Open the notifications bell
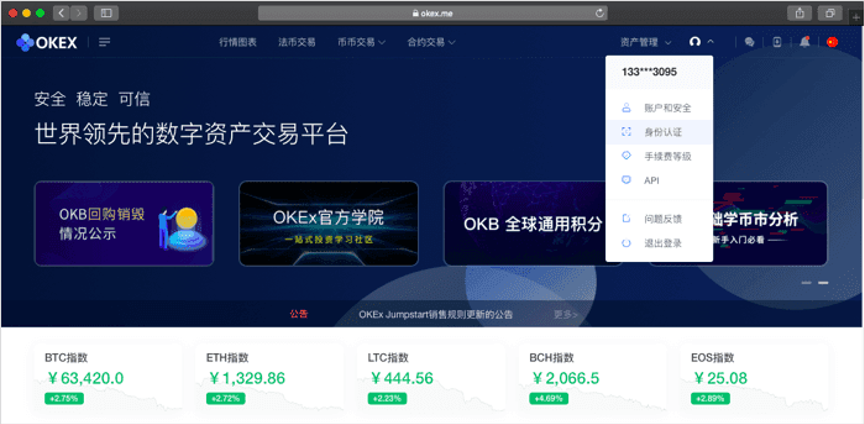This screenshot has width=864, height=424. point(805,42)
